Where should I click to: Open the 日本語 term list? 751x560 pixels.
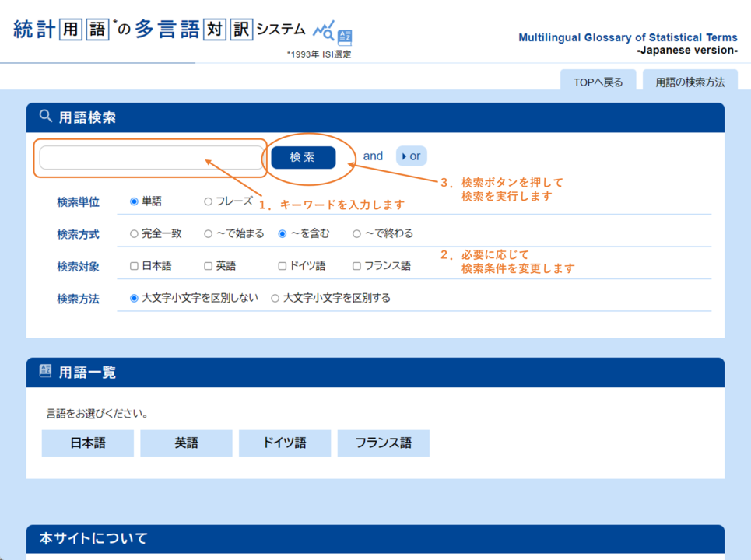pos(88,443)
